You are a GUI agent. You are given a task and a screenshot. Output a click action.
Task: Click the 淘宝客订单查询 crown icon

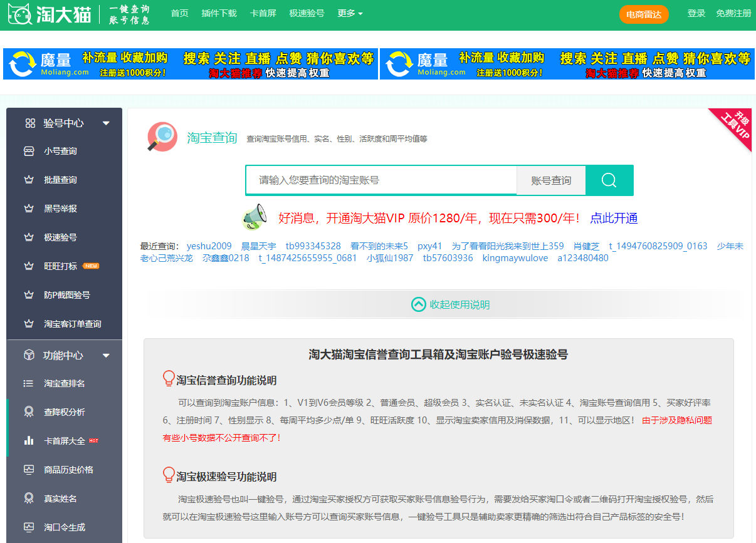[x=28, y=324]
